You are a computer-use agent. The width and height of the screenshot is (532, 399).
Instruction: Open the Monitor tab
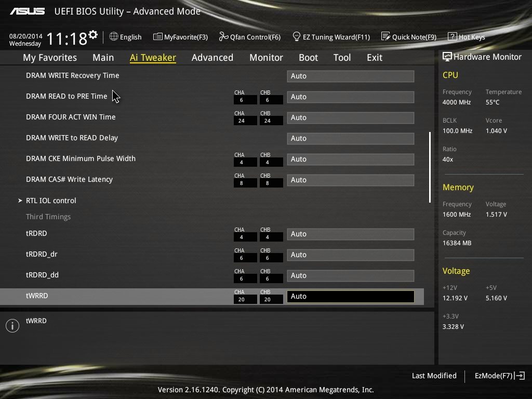(267, 58)
